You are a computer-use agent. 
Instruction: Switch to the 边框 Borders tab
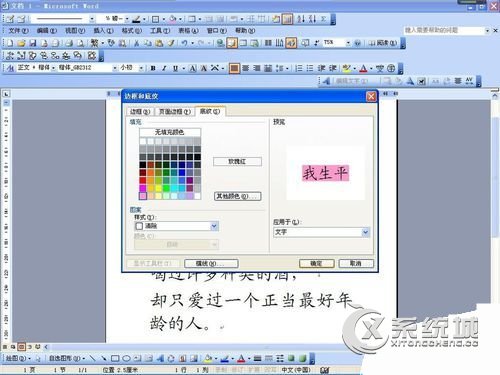[x=140, y=112]
